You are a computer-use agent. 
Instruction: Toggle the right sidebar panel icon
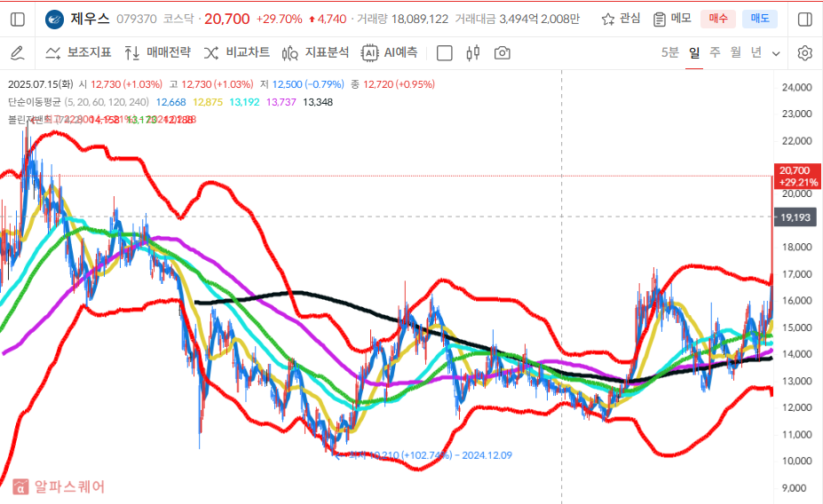804,19
